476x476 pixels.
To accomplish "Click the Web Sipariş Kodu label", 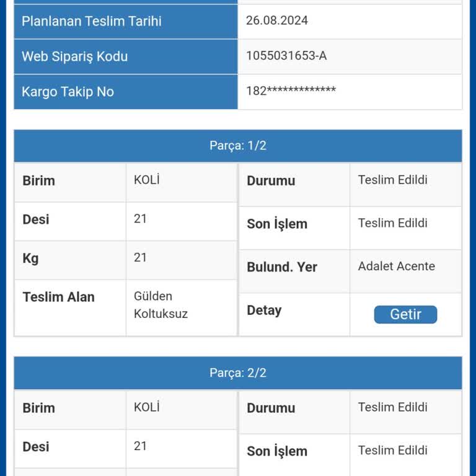I will (x=74, y=57).
